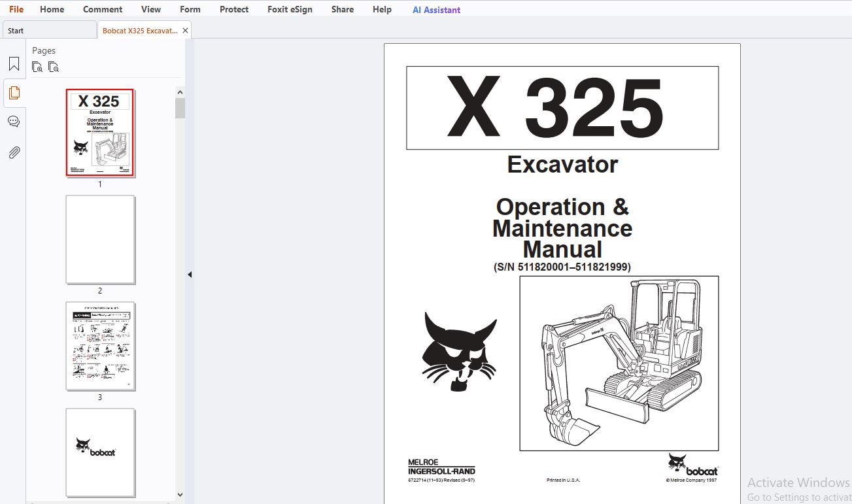This screenshot has height=504, width=852.
Task: Open the Form ribbon tab
Action: tap(190, 9)
